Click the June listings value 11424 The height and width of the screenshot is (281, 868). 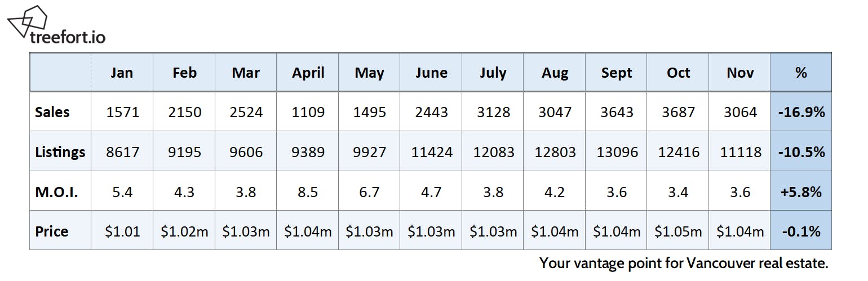(431, 152)
